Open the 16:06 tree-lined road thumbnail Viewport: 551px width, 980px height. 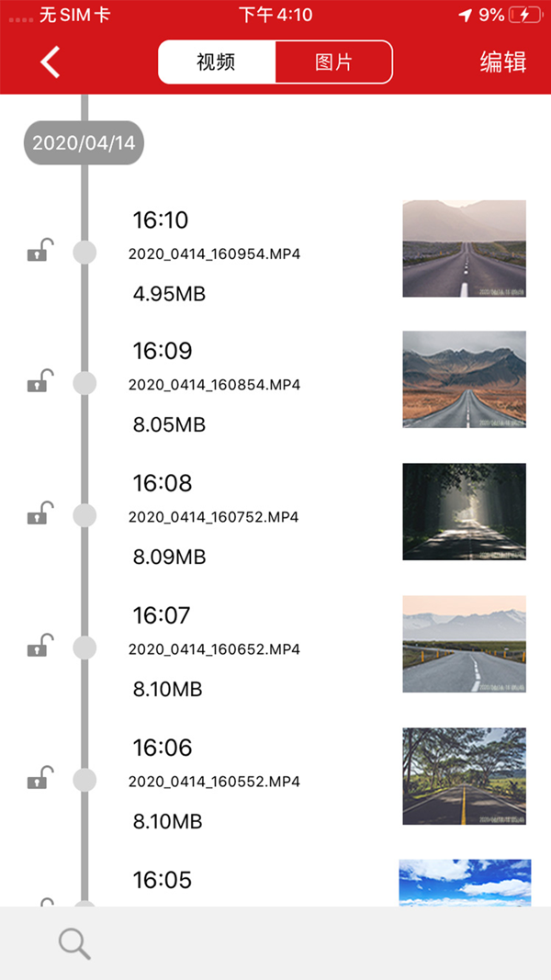(464, 776)
